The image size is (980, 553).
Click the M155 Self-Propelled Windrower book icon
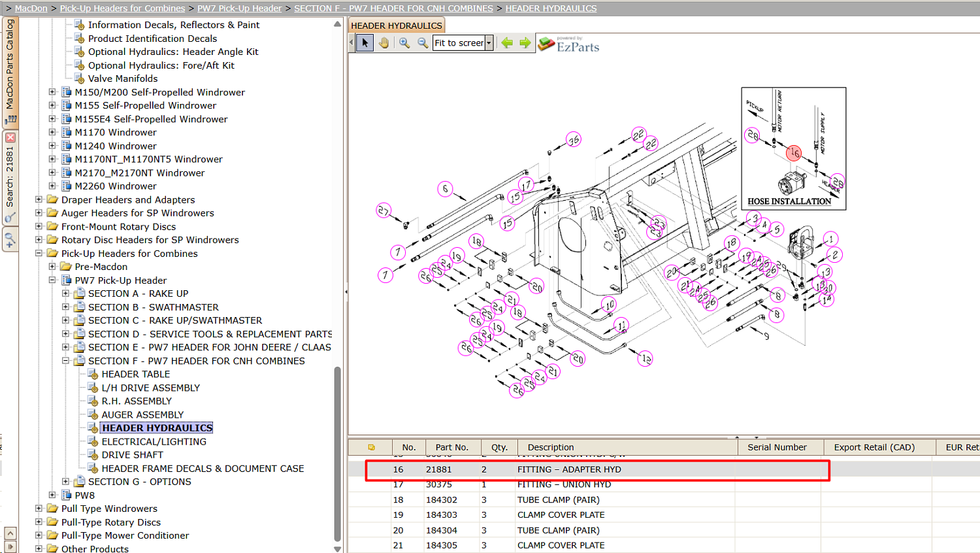tap(66, 105)
